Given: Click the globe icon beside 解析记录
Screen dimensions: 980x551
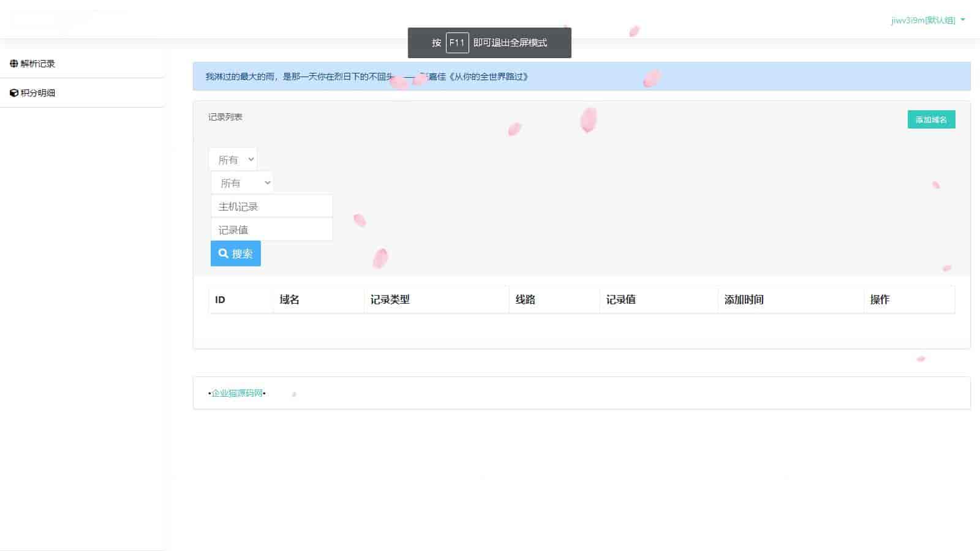Looking at the screenshot, I should point(13,64).
